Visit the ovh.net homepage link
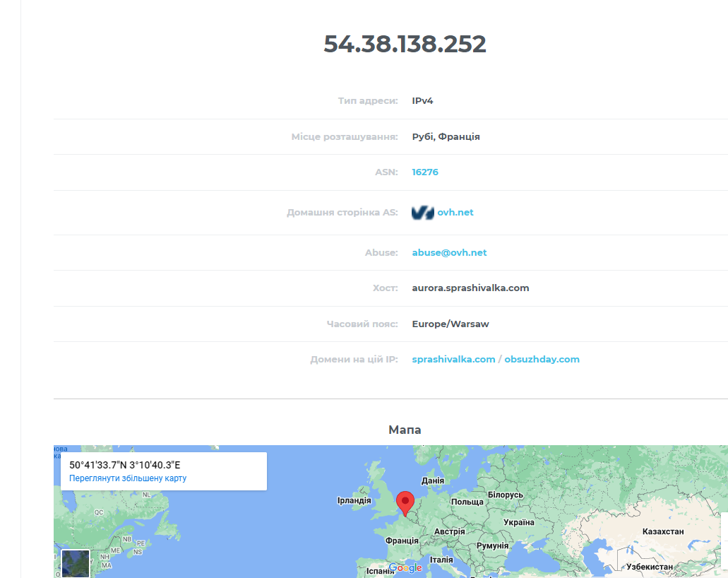Image resolution: width=728 pixels, height=578 pixels. coord(455,213)
